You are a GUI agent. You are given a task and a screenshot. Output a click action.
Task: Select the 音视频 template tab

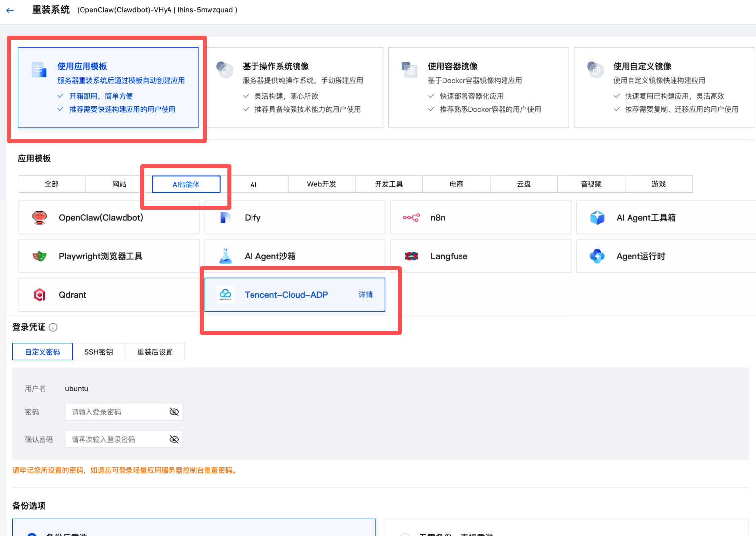point(591,184)
